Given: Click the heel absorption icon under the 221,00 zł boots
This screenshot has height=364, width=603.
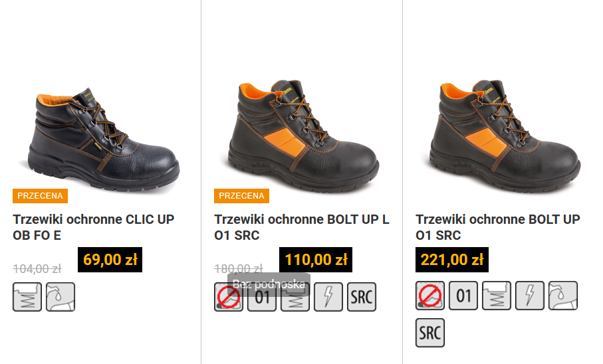Looking at the screenshot, I should 497,295.
